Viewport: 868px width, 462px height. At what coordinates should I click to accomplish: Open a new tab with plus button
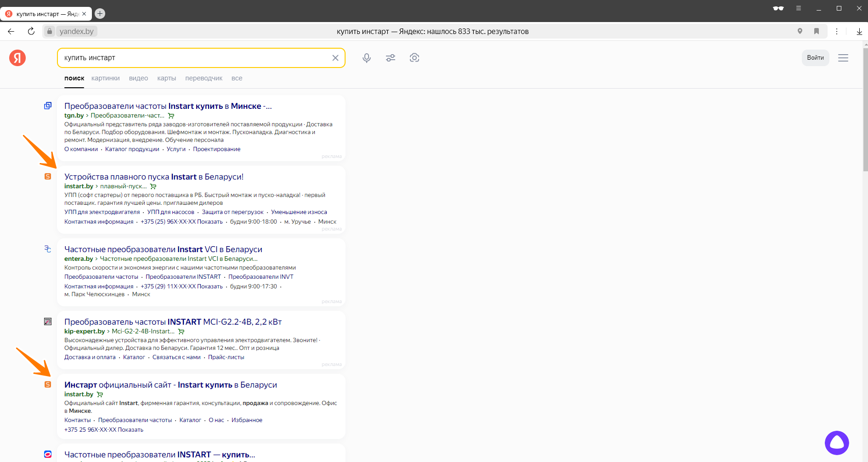(100, 14)
